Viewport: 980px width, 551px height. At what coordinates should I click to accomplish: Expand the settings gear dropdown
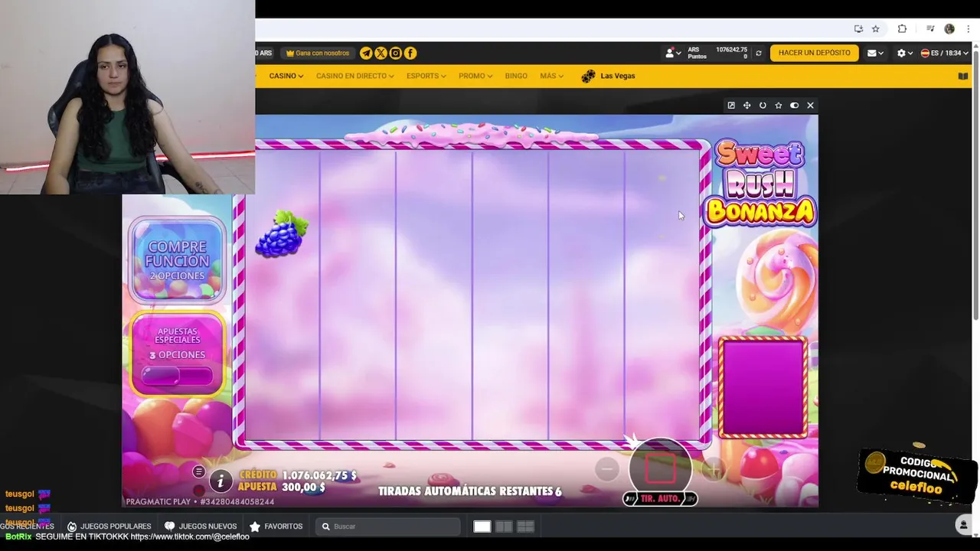tap(905, 53)
